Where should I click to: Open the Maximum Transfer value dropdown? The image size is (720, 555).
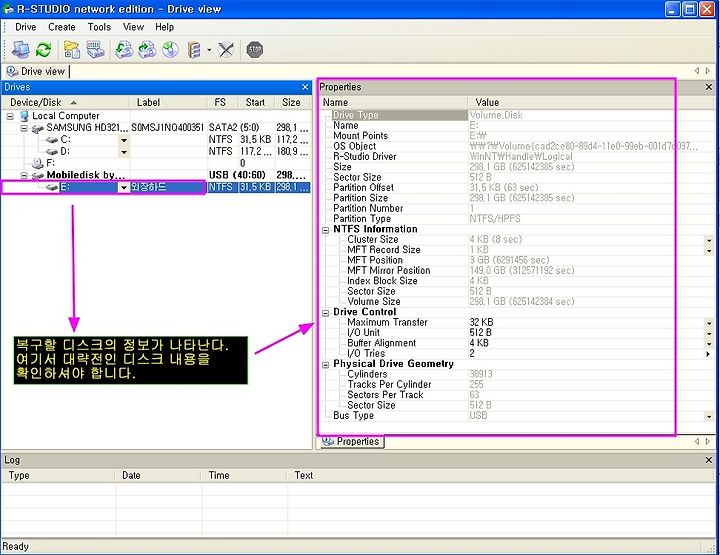point(709,323)
